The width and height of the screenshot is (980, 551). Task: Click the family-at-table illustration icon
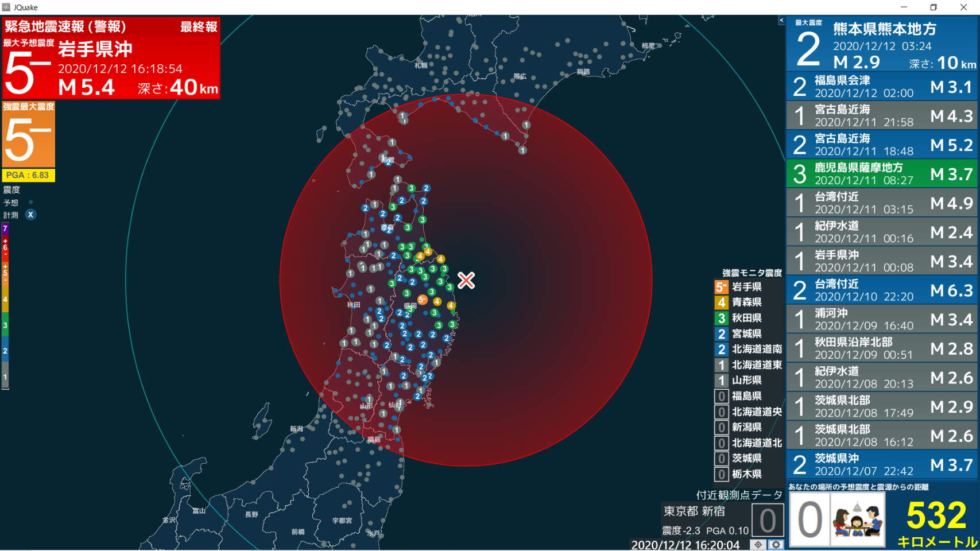point(857,519)
